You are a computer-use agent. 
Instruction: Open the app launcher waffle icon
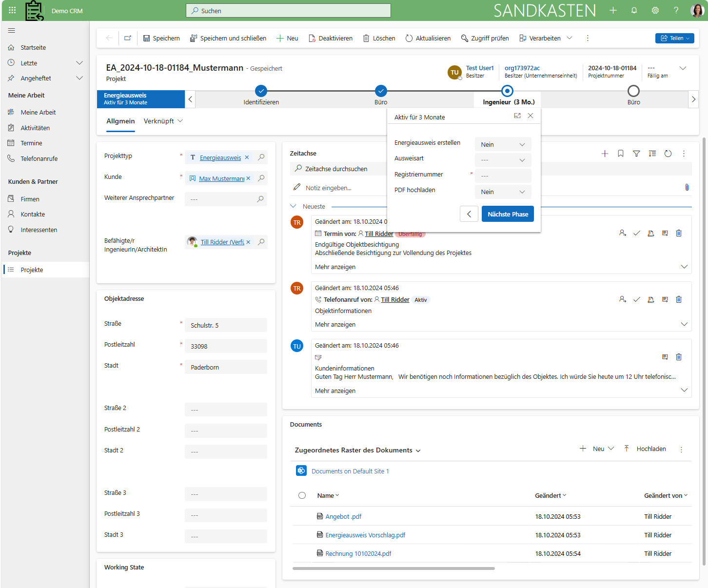pyautogui.click(x=12, y=10)
